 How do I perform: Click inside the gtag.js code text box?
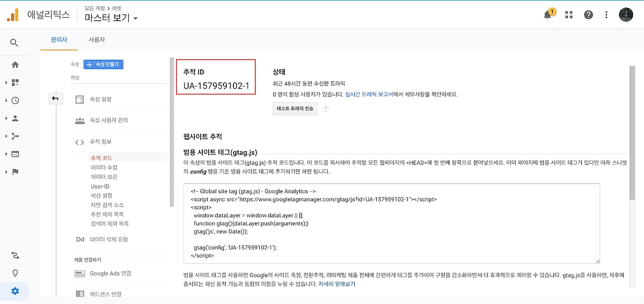pos(392,224)
